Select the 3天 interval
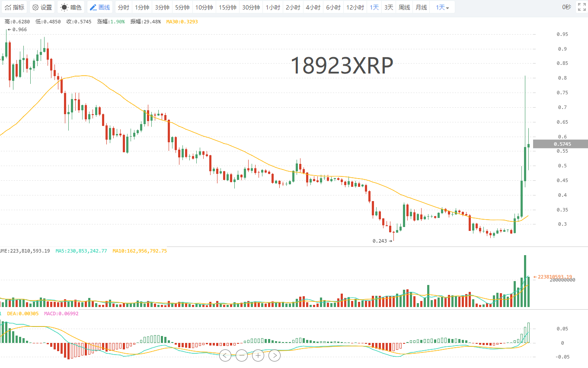588x368 pixels. point(389,7)
